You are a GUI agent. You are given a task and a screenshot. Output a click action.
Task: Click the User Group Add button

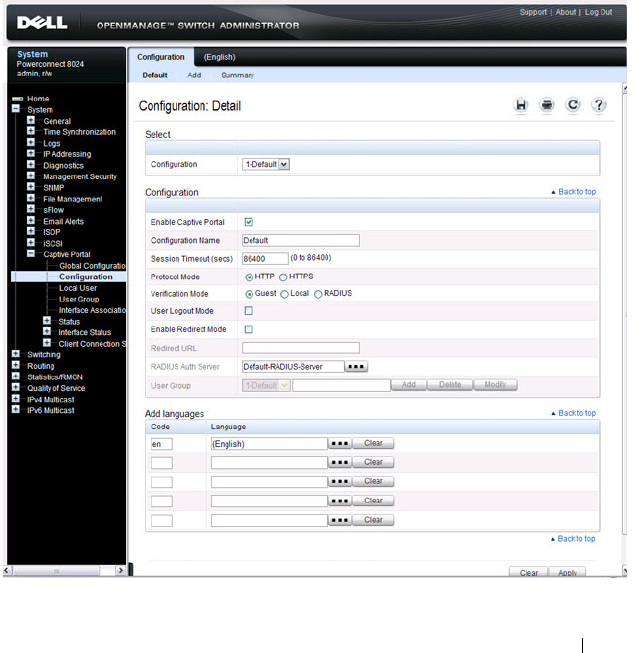coord(409,385)
